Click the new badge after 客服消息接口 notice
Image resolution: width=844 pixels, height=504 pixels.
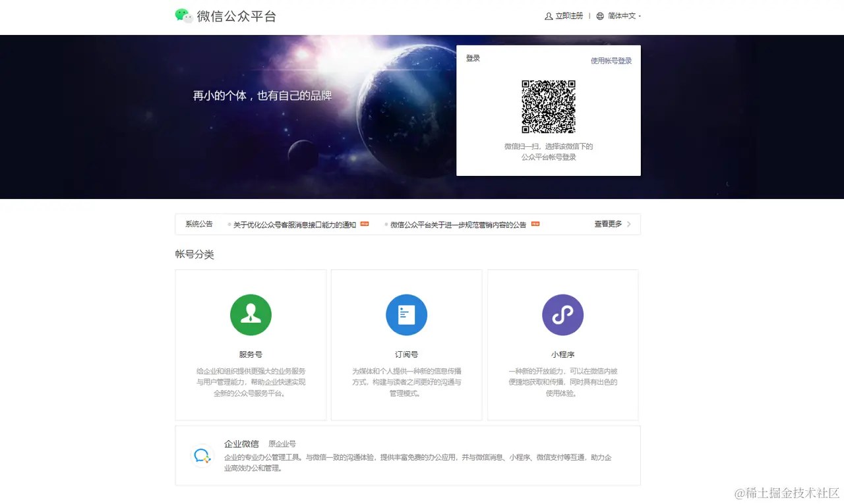365,224
